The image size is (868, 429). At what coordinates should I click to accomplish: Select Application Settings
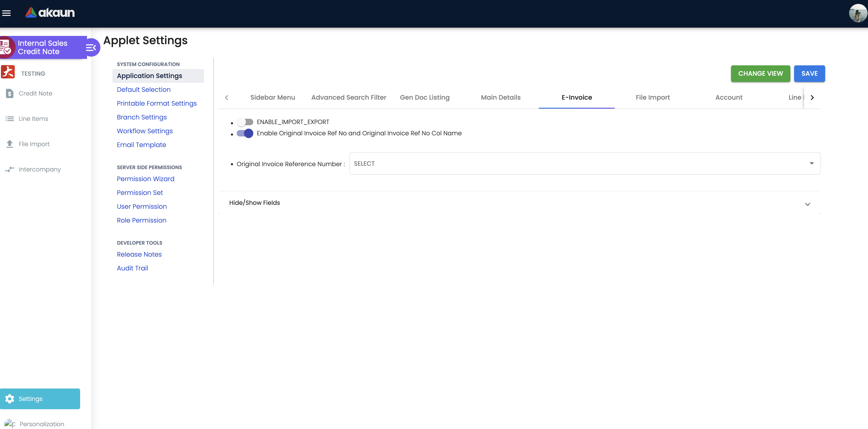(158, 76)
